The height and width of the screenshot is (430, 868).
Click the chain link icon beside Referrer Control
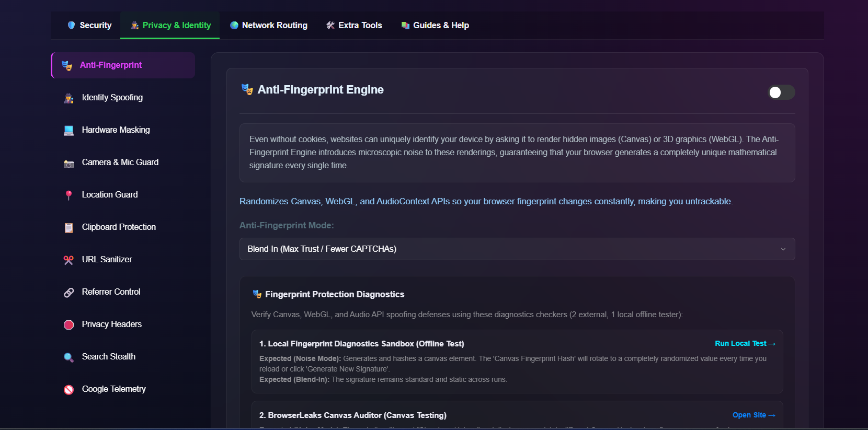tap(68, 292)
